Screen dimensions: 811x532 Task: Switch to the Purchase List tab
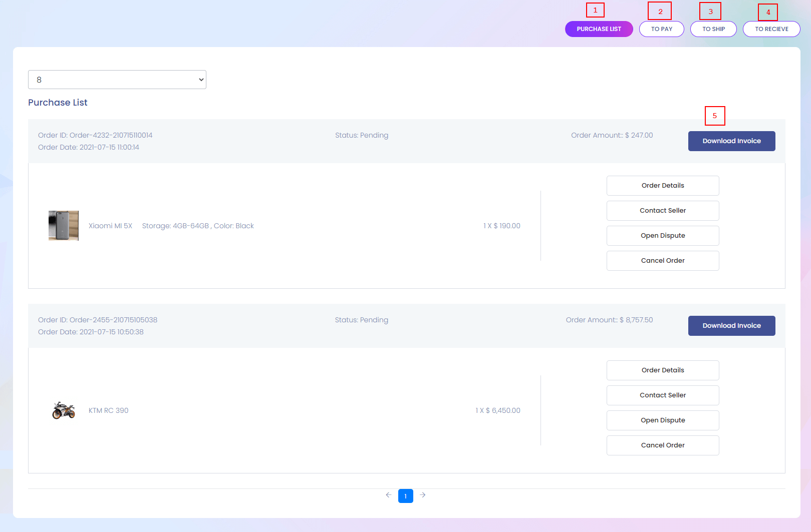point(599,29)
